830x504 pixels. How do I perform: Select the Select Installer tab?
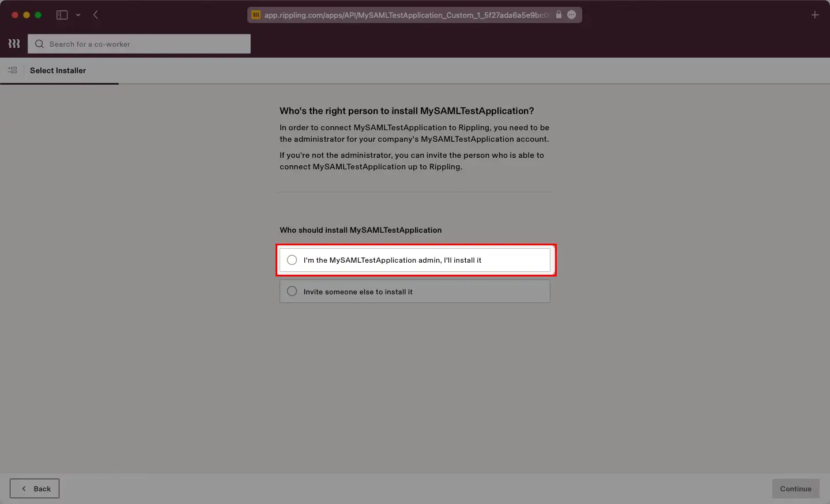58,70
